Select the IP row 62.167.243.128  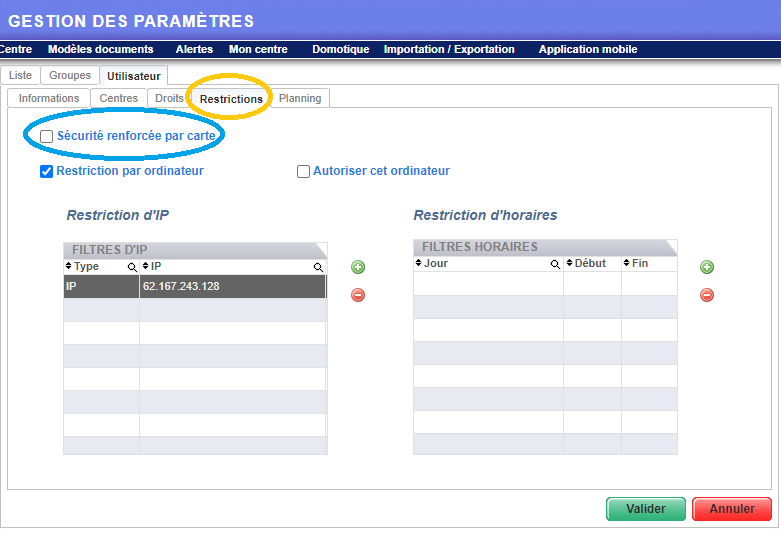[x=195, y=287]
